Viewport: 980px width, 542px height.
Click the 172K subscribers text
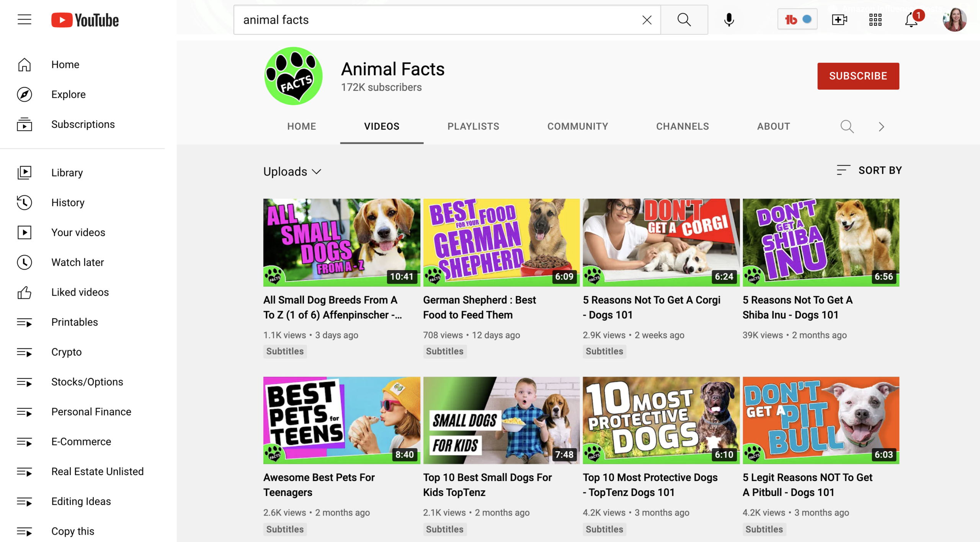[381, 87]
